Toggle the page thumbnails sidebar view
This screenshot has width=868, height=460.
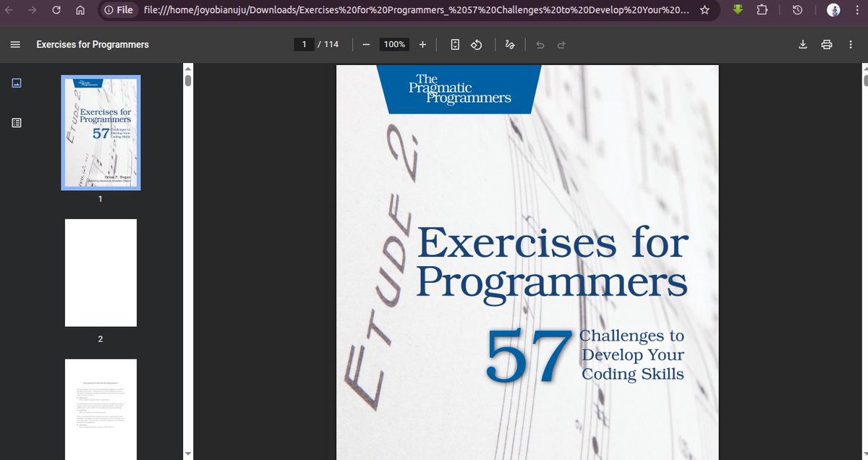click(x=16, y=82)
